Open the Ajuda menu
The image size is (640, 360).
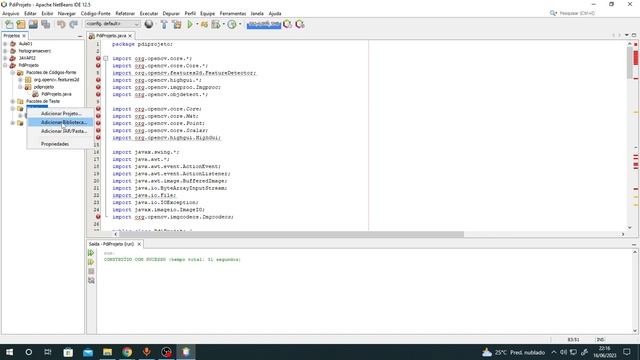pyautogui.click(x=275, y=13)
